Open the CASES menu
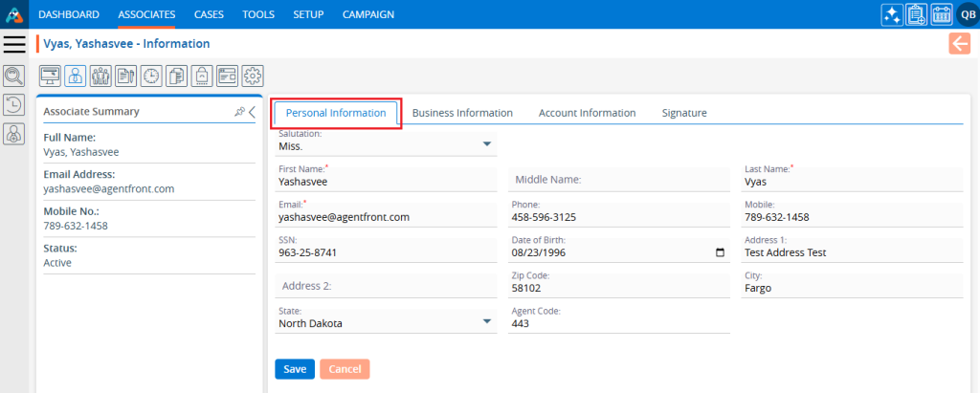The image size is (980, 393). (209, 14)
